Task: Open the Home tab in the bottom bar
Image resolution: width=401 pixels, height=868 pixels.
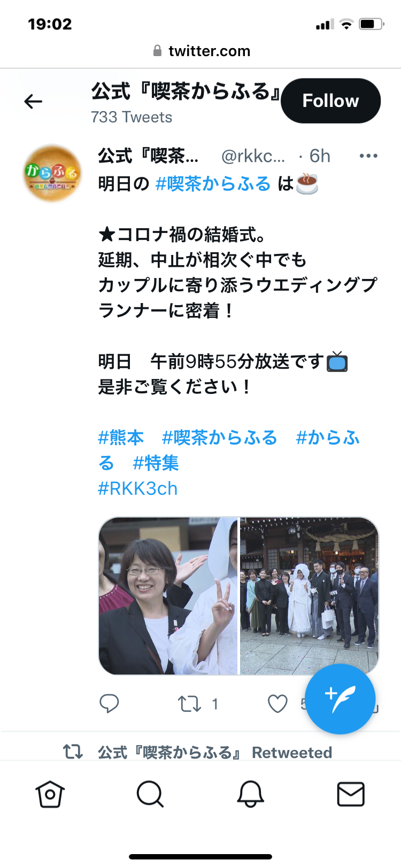Action: (x=50, y=794)
